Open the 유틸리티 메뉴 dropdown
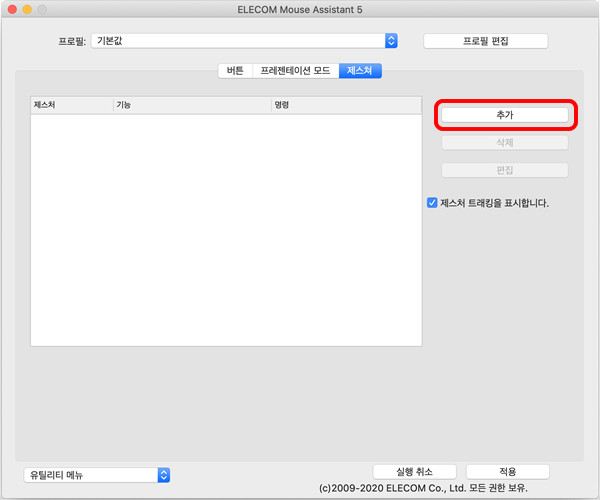This screenshot has height=500, width=600. (x=97, y=475)
